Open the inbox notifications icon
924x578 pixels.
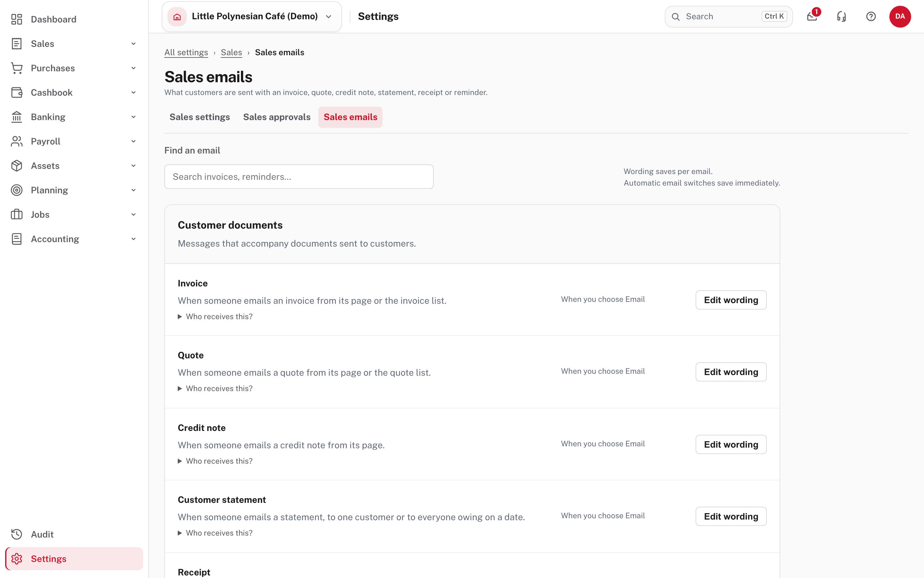tap(812, 16)
